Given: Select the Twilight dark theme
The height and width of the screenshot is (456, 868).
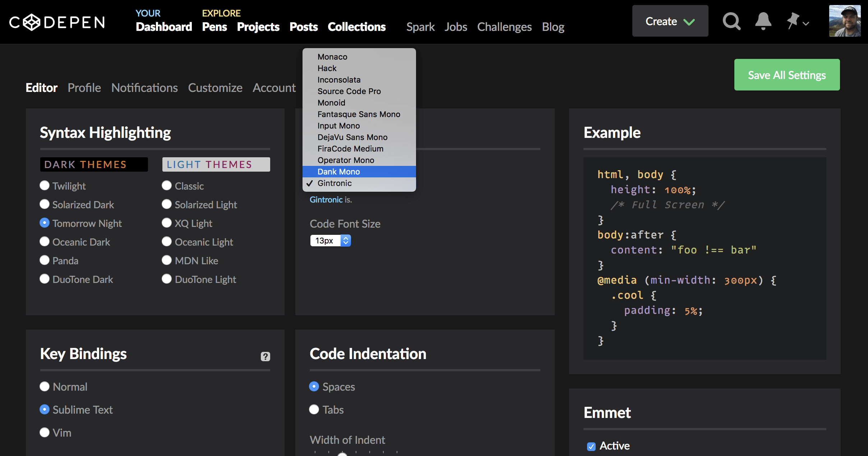Looking at the screenshot, I should (x=45, y=186).
